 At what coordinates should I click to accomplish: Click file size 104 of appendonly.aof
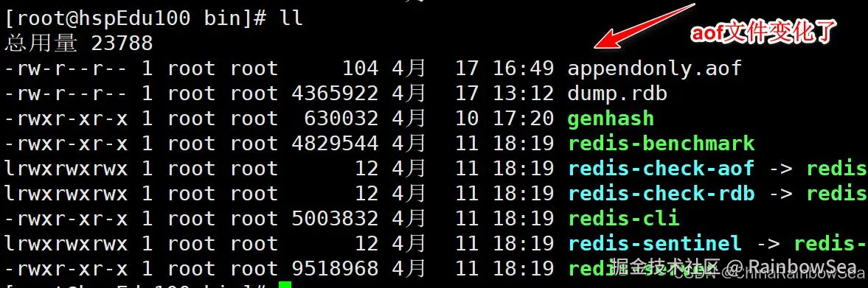pos(361,69)
